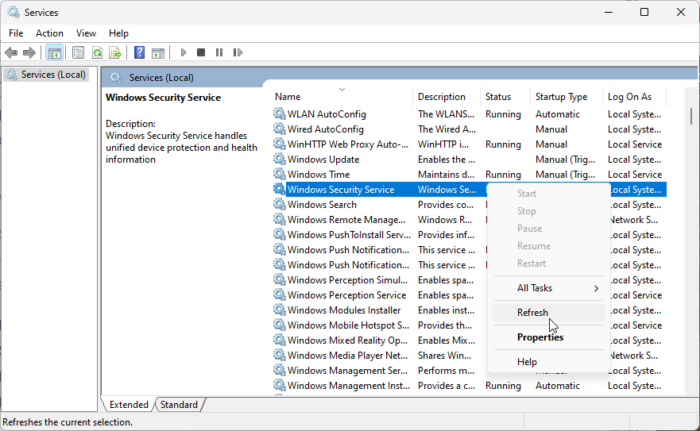
Task: Toggle Show/Hide Console Tree toolbar icon
Action: tap(54, 53)
